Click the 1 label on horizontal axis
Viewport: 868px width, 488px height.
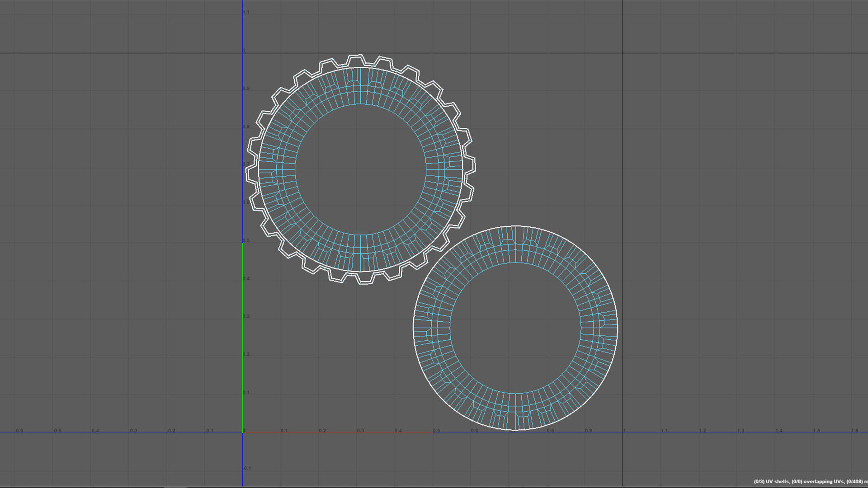625,431
